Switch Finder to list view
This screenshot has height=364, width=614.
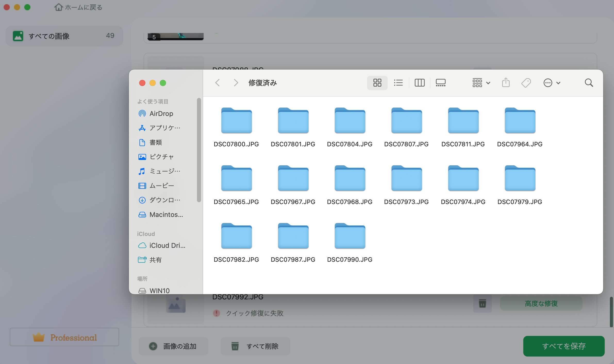[398, 83]
